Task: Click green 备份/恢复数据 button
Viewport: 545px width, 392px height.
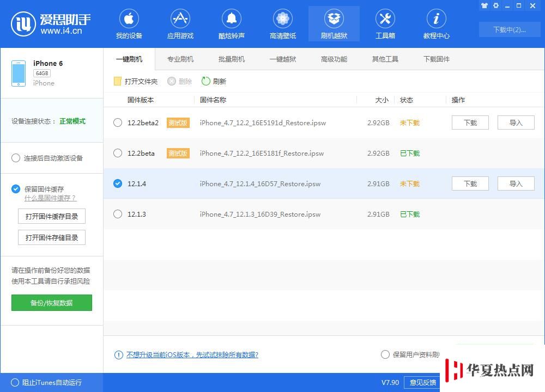Action: [52, 303]
